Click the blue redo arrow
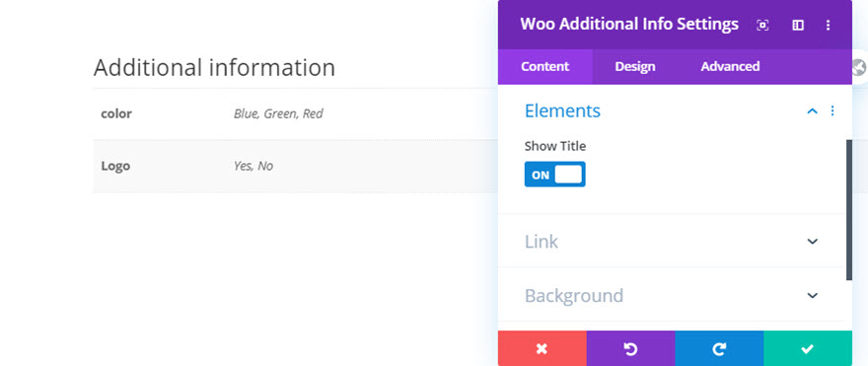This screenshot has height=366, width=868. 719,348
